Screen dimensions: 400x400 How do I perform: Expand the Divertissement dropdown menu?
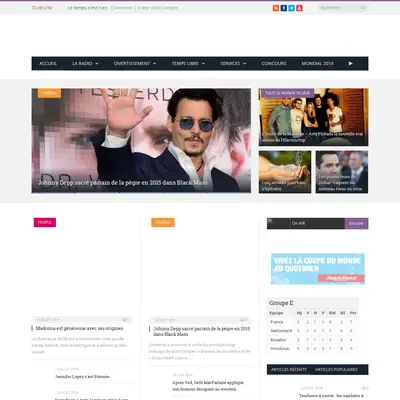135,63
